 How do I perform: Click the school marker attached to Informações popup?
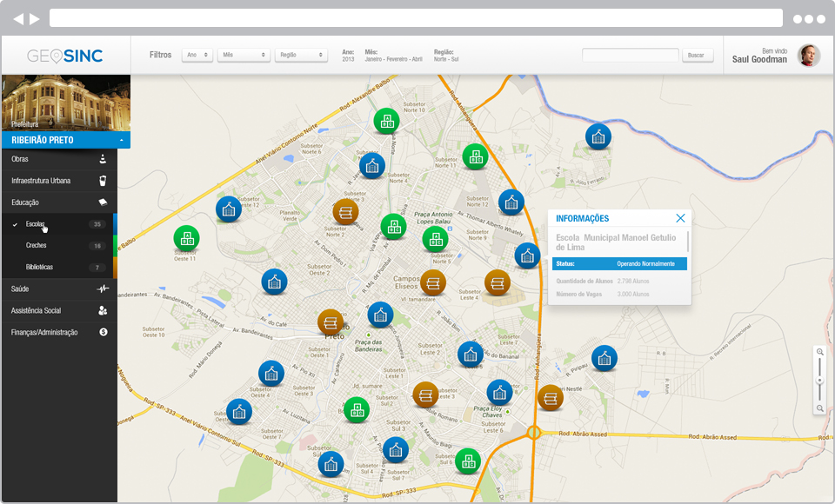(x=527, y=256)
